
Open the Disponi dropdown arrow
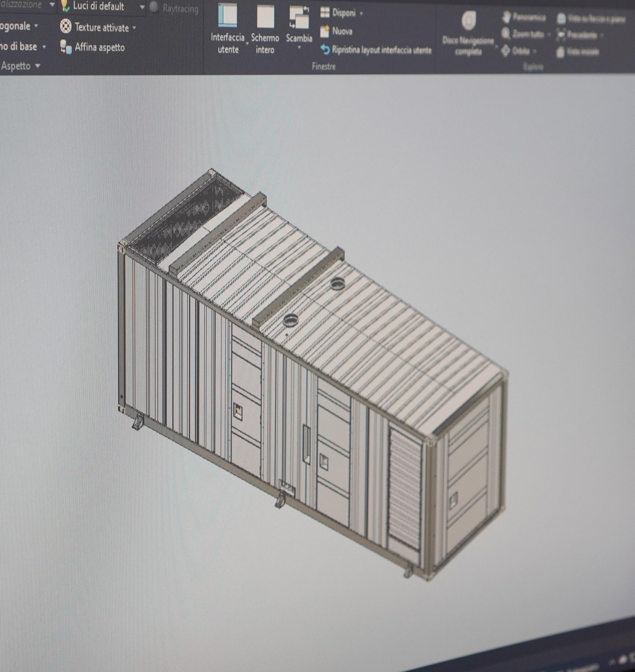(361, 14)
